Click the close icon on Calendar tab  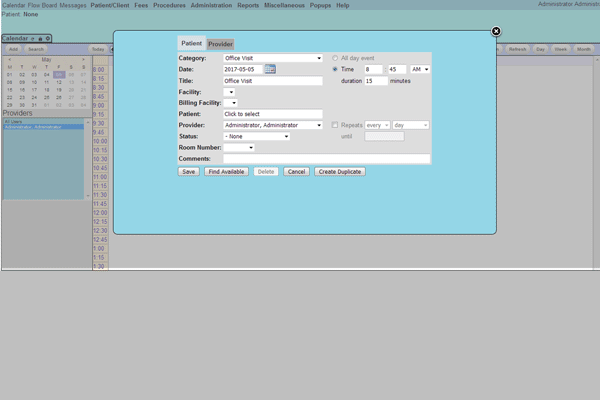coord(48,39)
